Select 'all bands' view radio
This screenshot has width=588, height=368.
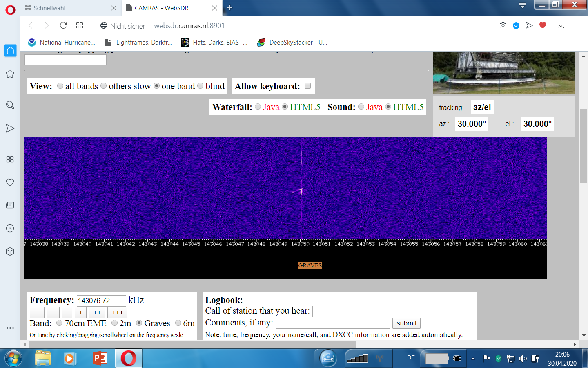[x=60, y=86]
